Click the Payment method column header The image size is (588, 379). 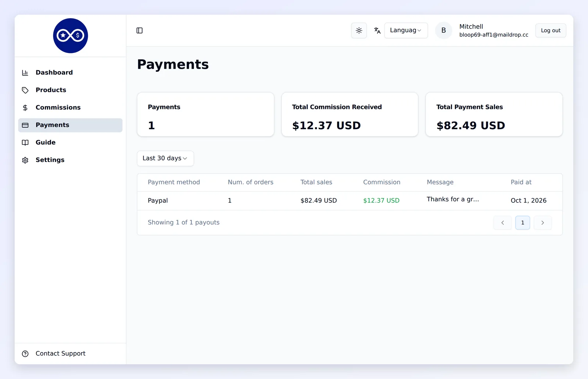click(x=174, y=182)
